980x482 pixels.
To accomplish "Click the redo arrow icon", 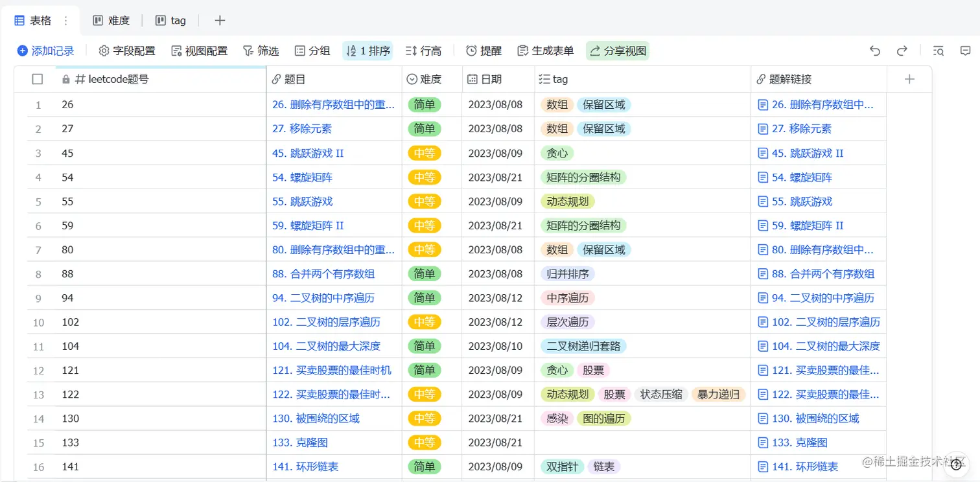I will (902, 51).
